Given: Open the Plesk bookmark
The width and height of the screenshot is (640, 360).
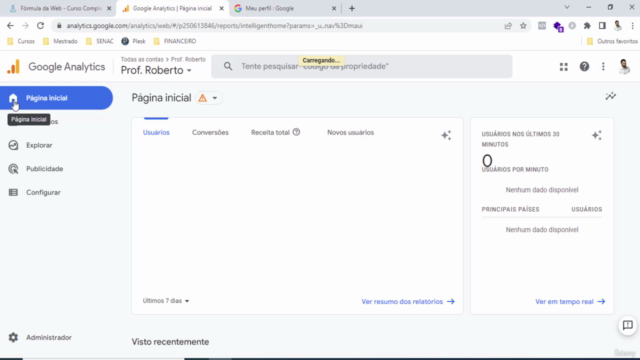Looking at the screenshot, I should click(133, 41).
